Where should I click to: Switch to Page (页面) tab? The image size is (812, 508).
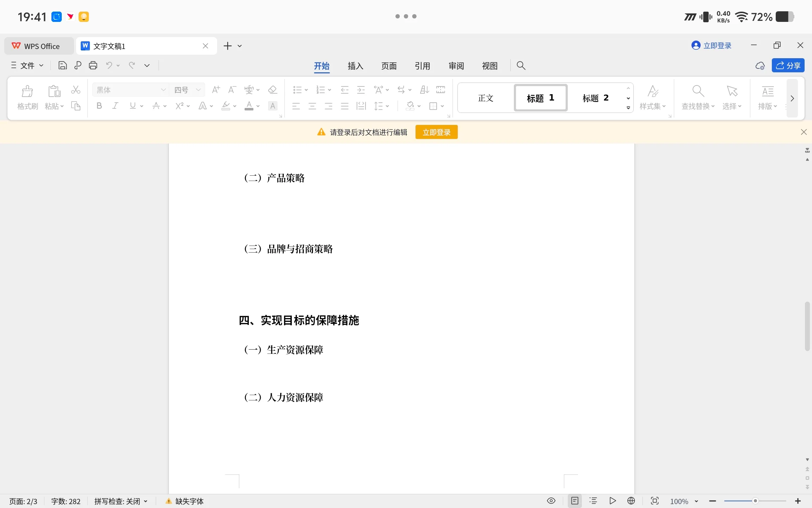[389, 66]
